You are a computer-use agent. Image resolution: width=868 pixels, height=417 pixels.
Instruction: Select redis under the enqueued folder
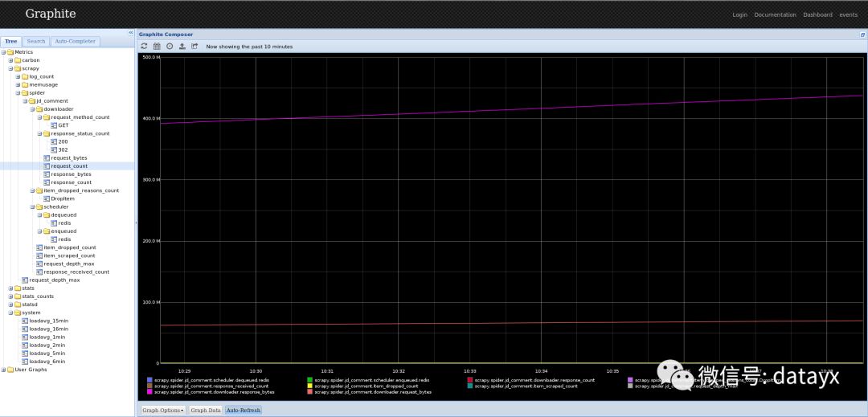[x=64, y=239]
